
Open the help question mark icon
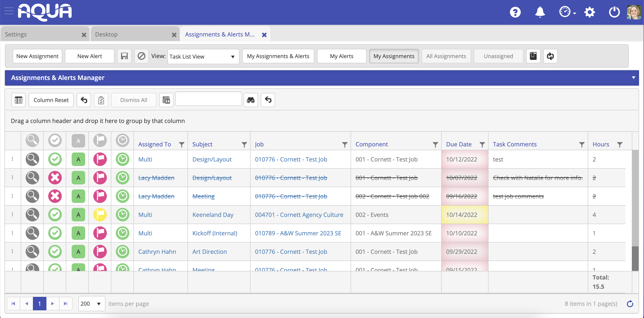[x=515, y=12]
